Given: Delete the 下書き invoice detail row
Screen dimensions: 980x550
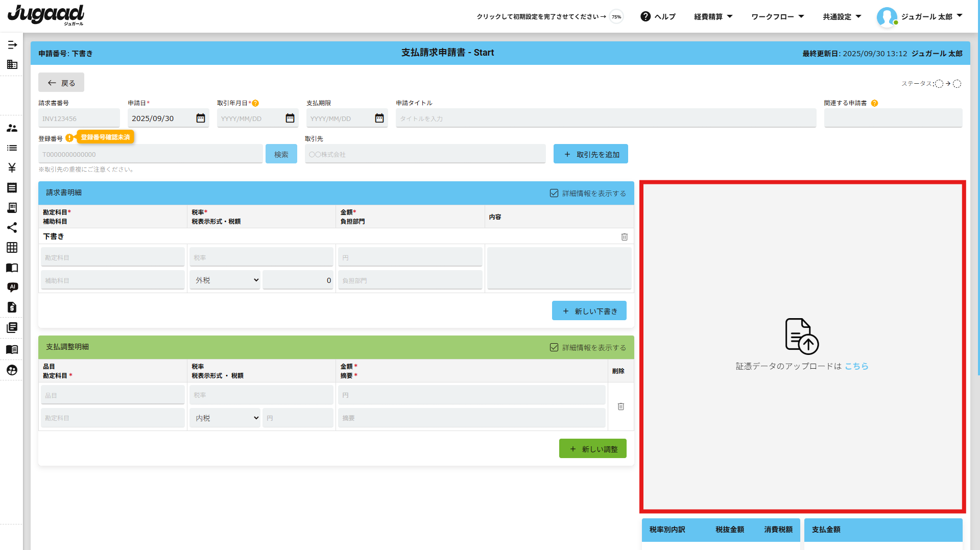Looking at the screenshot, I should pos(624,237).
